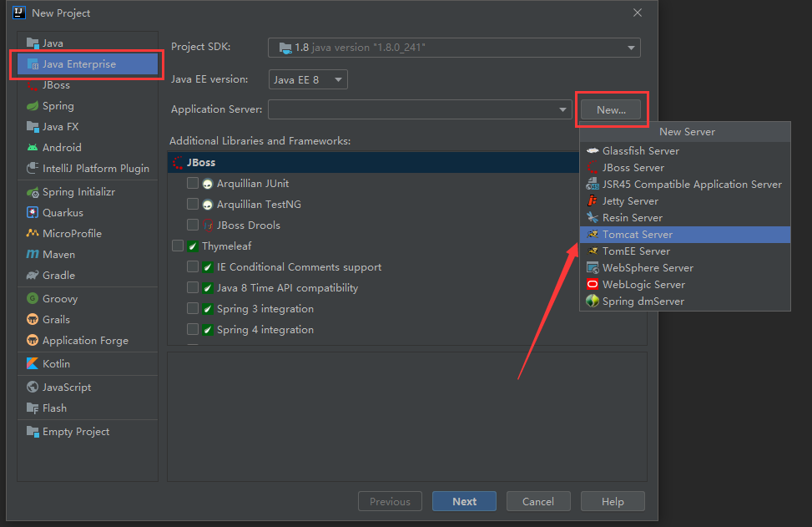Select the Android robot icon

coord(33,148)
